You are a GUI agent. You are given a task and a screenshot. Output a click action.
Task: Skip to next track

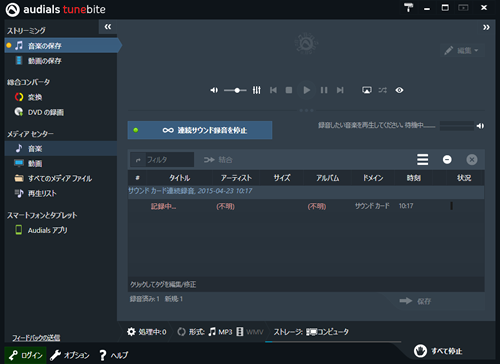(340, 90)
